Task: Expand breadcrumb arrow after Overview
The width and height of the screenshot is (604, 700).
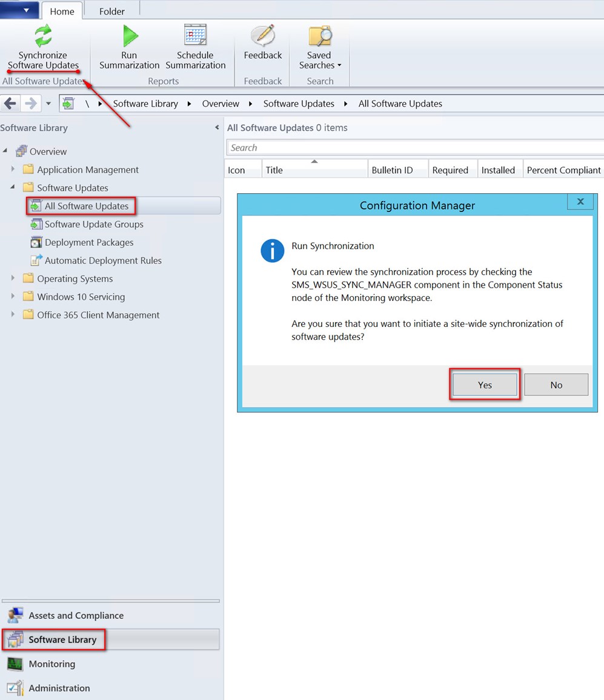Action: coord(251,104)
